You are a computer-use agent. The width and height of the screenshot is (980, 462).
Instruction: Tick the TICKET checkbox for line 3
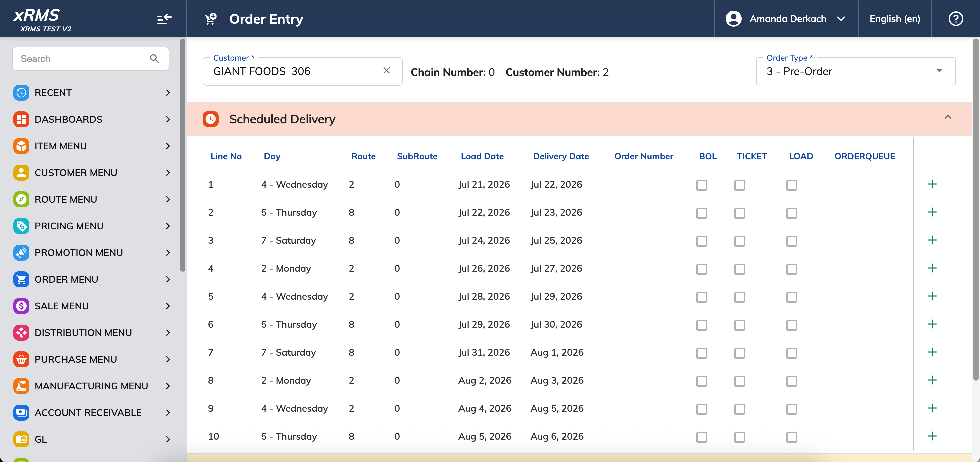[x=740, y=241]
